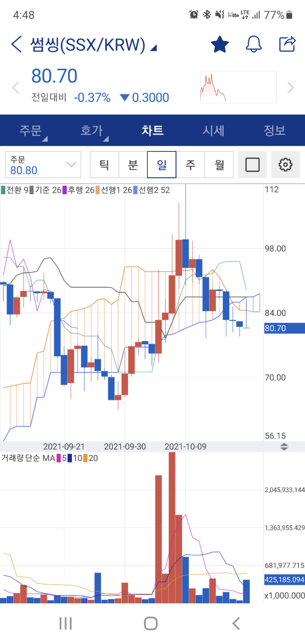This screenshot has height=644, width=305.
Task: Click the 선행2 52 blue legend swatch
Action: [x=135, y=190]
